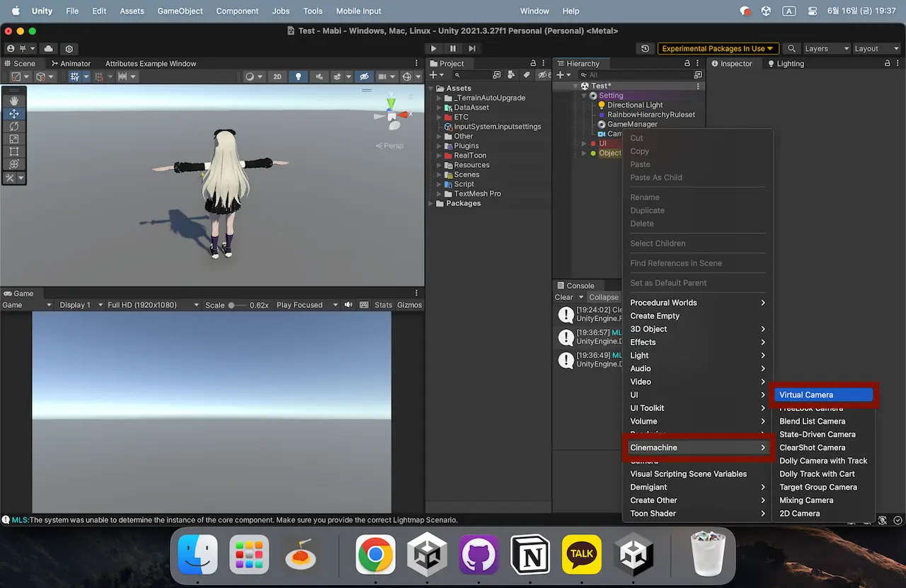Open the Hierarchy panel three-dot menu
Screen dimensions: 906x588
click(x=699, y=64)
